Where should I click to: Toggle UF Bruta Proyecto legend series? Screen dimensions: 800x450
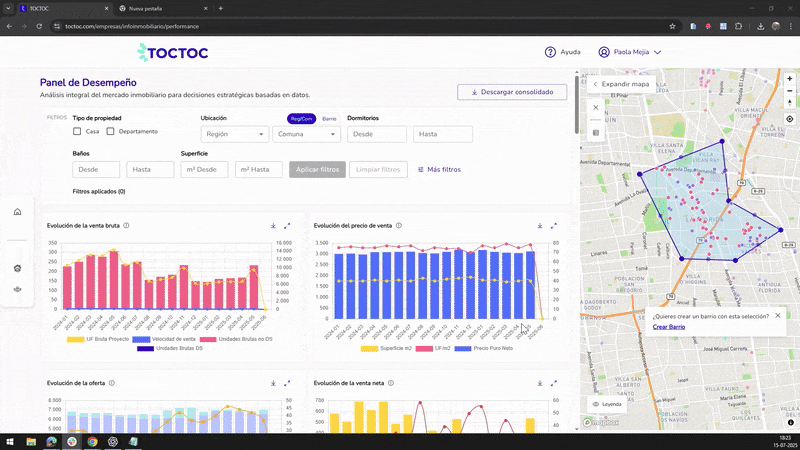click(98, 339)
